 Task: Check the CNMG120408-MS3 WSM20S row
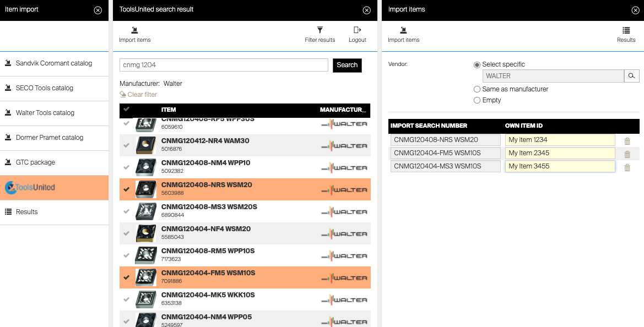point(127,211)
